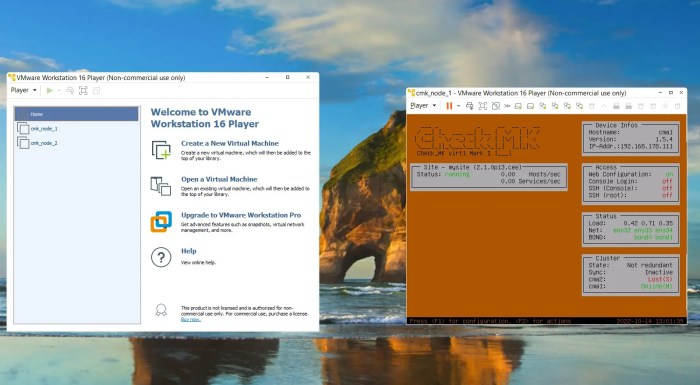
Task: Click the Buy now link
Action: click(191, 319)
